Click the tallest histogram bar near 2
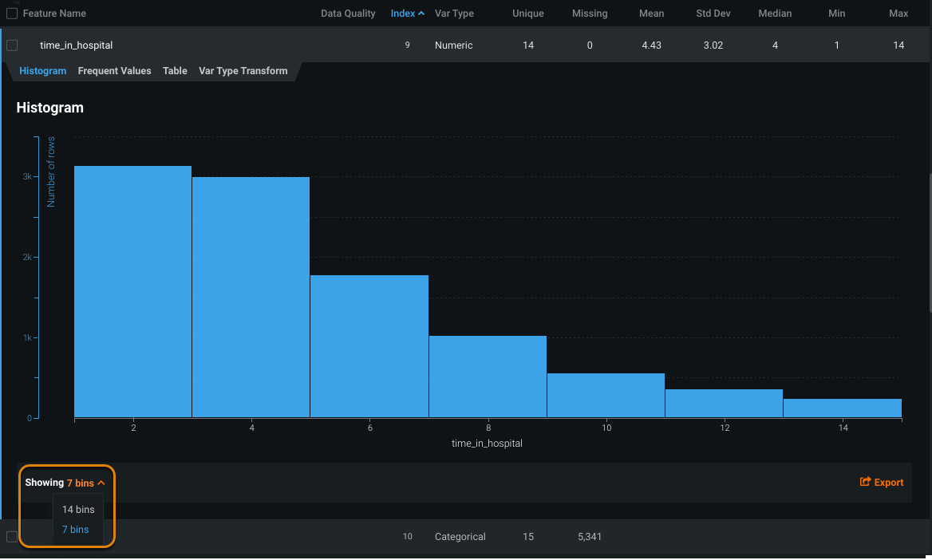 tap(132, 291)
